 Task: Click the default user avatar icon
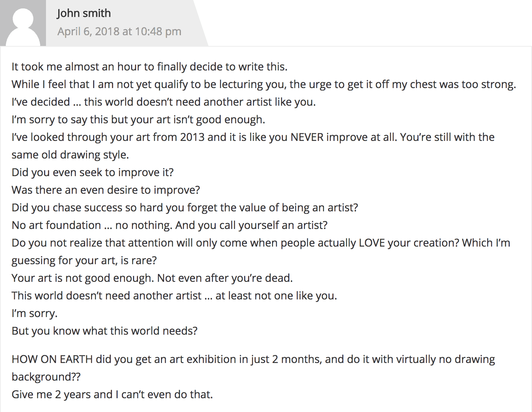click(x=23, y=23)
